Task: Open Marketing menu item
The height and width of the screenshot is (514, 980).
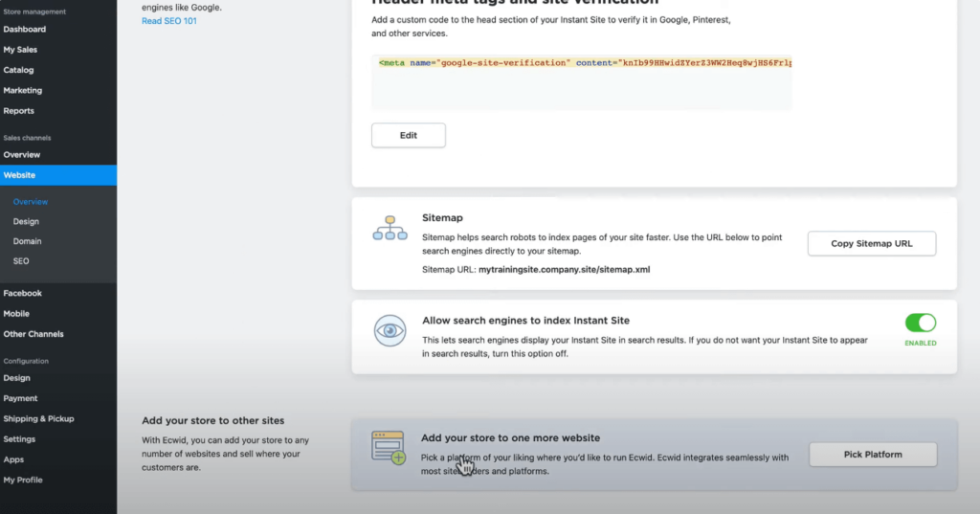Action: [x=23, y=91]
